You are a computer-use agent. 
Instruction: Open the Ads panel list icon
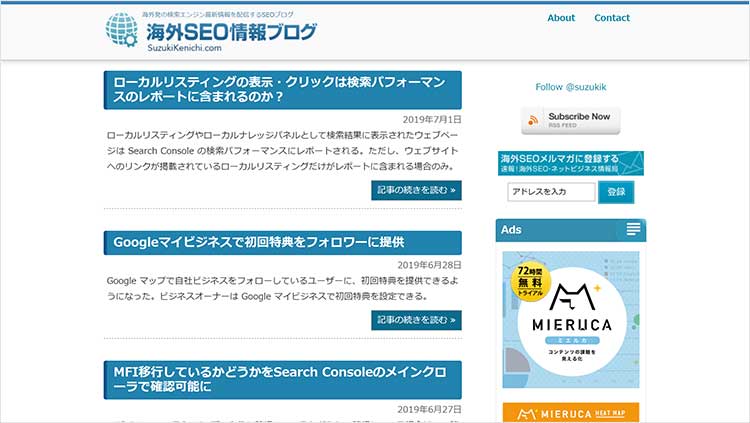click(x=633, y=229)
